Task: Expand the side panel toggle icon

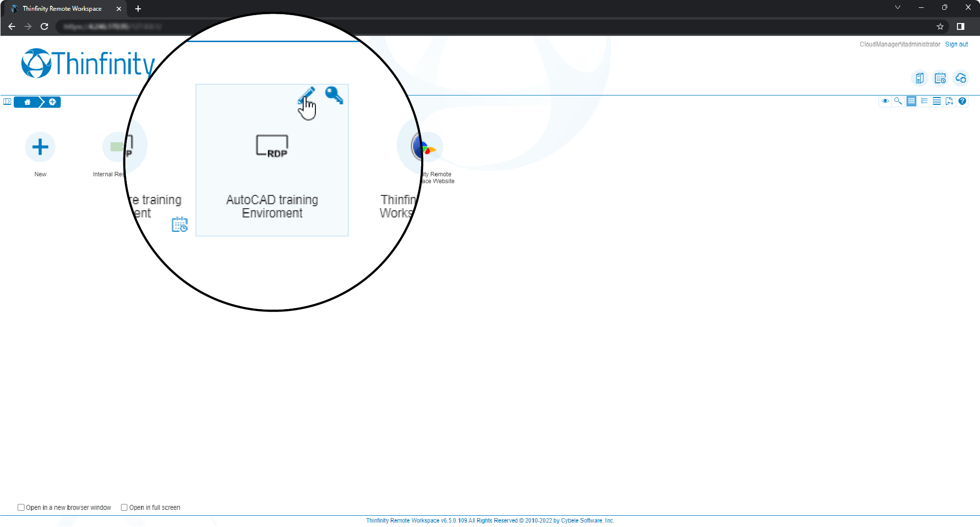Action: coord(7,101)
